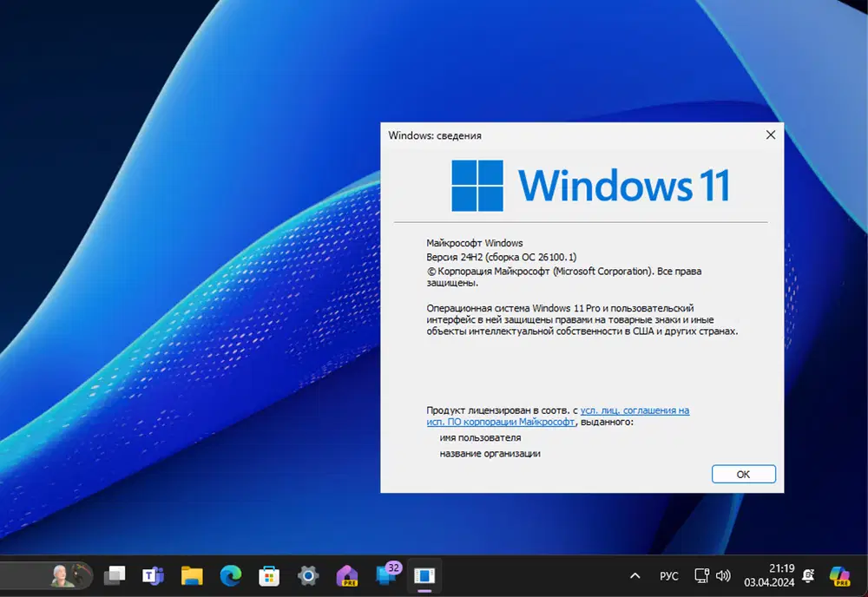
Task: Open the Microsoft Store
Action: [x=269, y=575]
